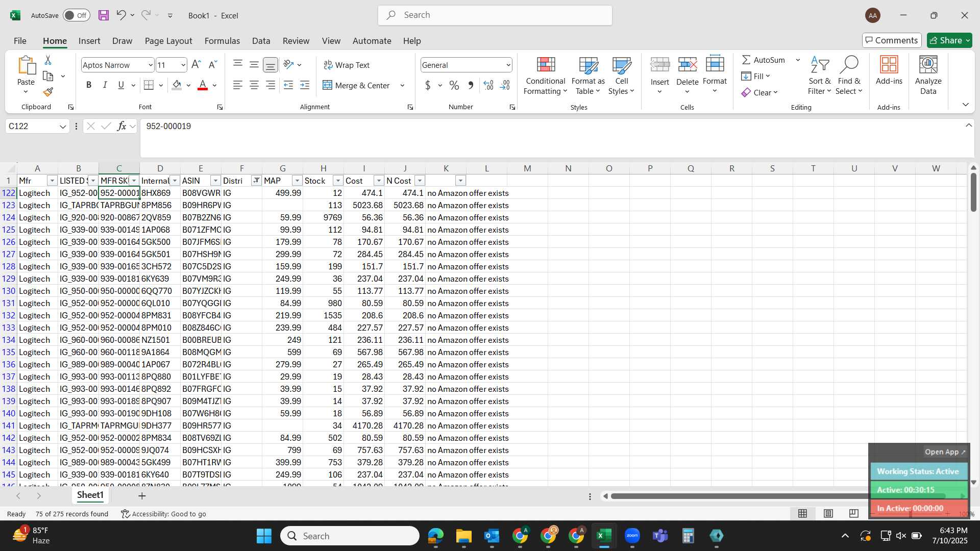
Task: Click the AutoSum button
Action: click(x=764, y=60)
